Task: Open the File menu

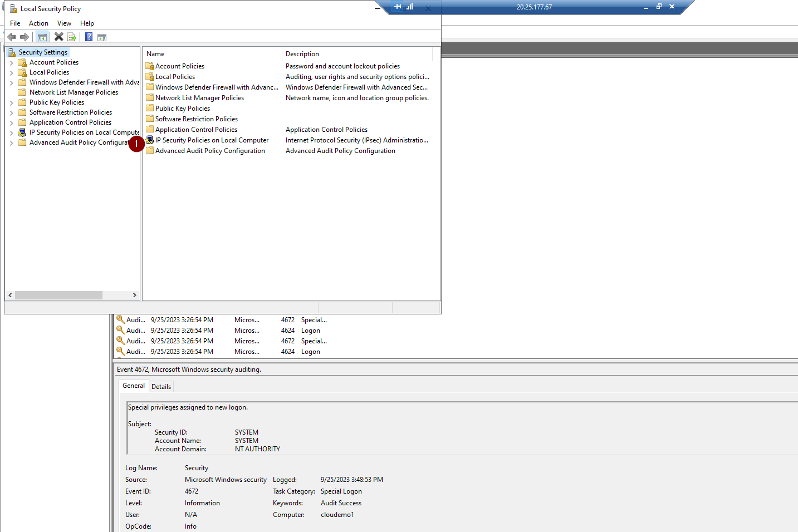Action: (15, 23)
